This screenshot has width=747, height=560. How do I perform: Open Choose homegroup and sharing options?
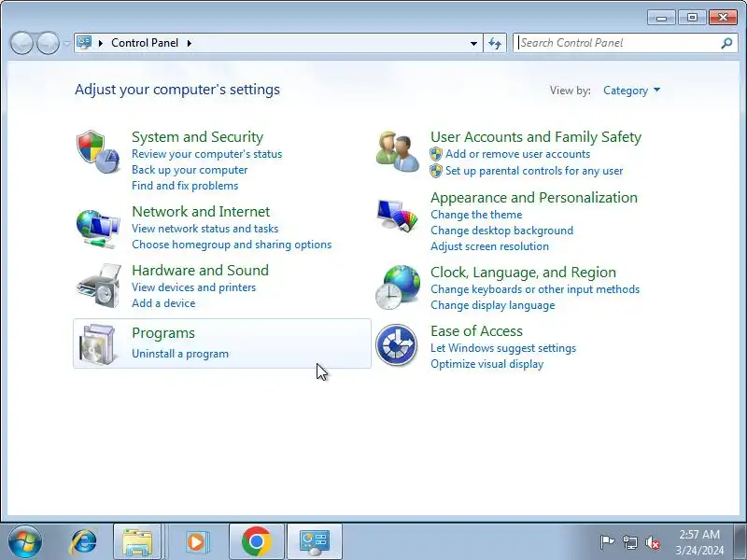(232, 245)
